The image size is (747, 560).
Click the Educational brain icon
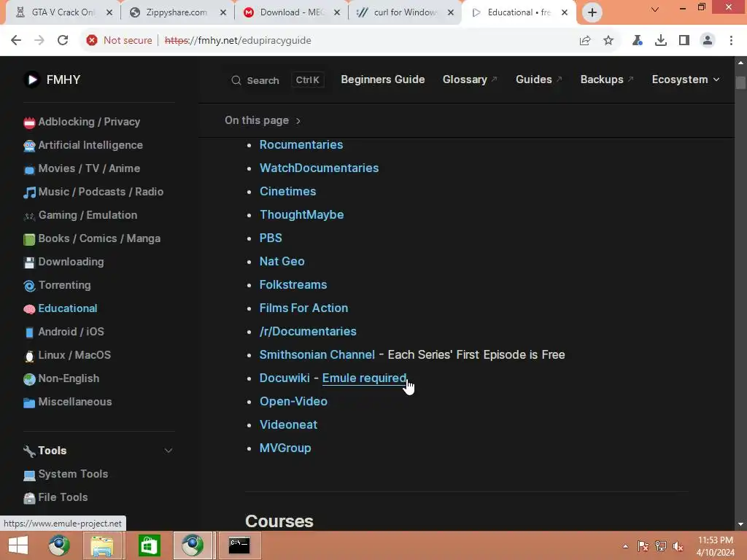[29, 309]
